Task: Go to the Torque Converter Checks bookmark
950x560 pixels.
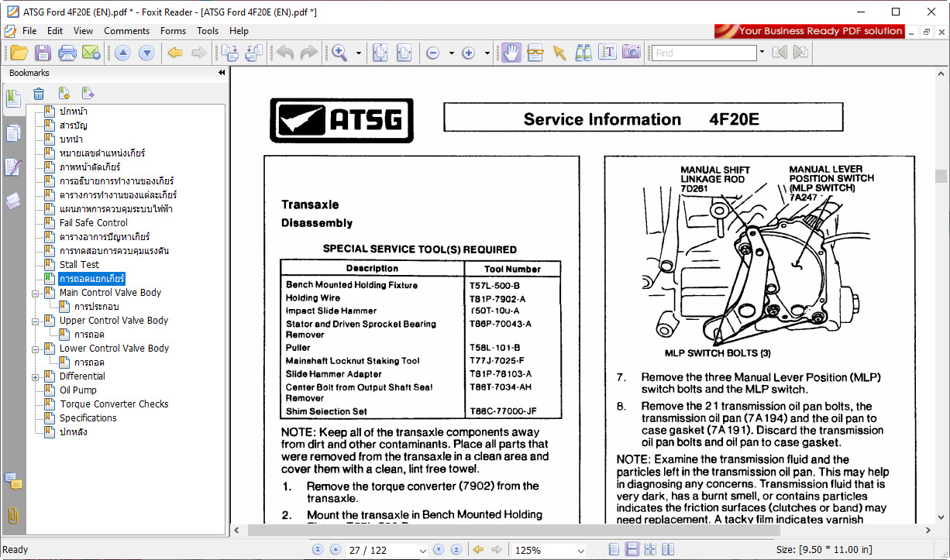Action: [x=114, y=404]
